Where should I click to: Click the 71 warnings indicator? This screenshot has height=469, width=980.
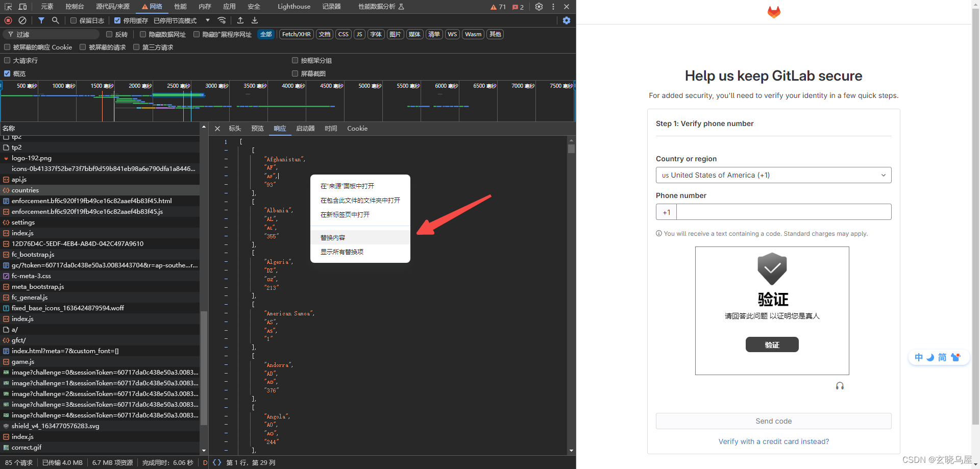point(498,7)
